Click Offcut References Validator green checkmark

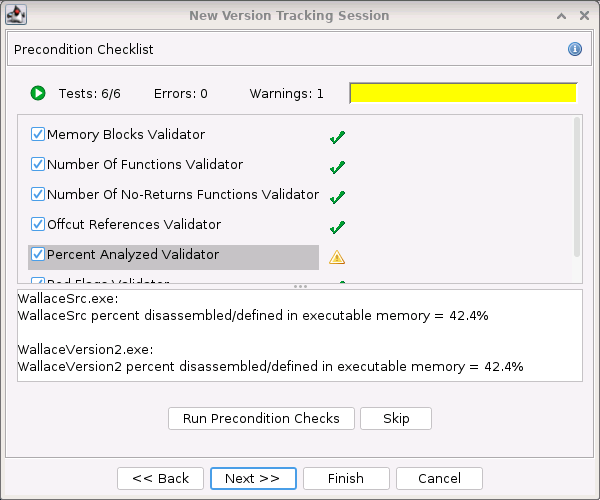pyautogui.click(x=337, y=227)
